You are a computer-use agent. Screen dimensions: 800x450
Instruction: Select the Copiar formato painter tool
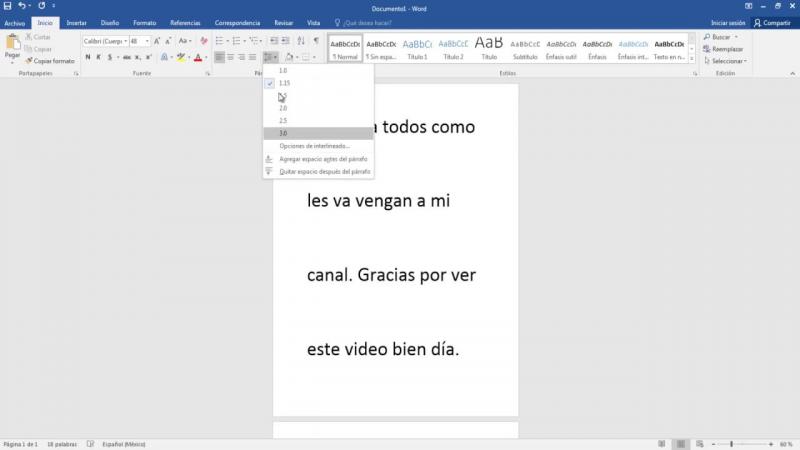(50, 61)
